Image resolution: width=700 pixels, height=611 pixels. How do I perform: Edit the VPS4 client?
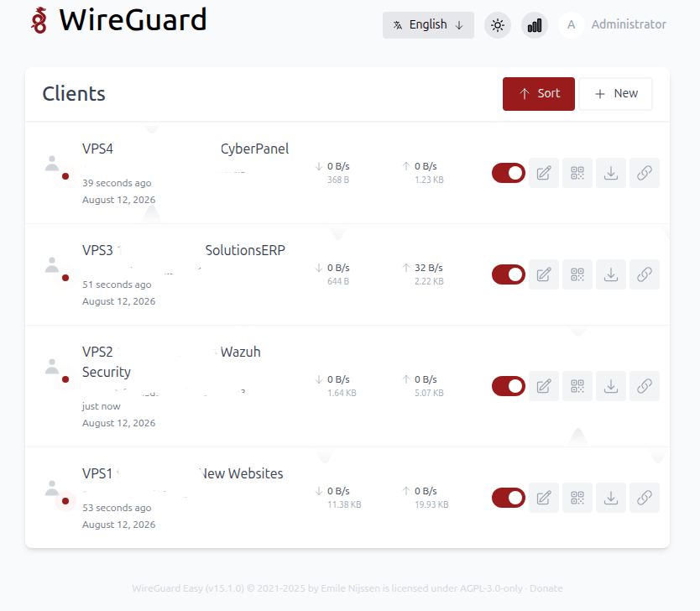544,173
